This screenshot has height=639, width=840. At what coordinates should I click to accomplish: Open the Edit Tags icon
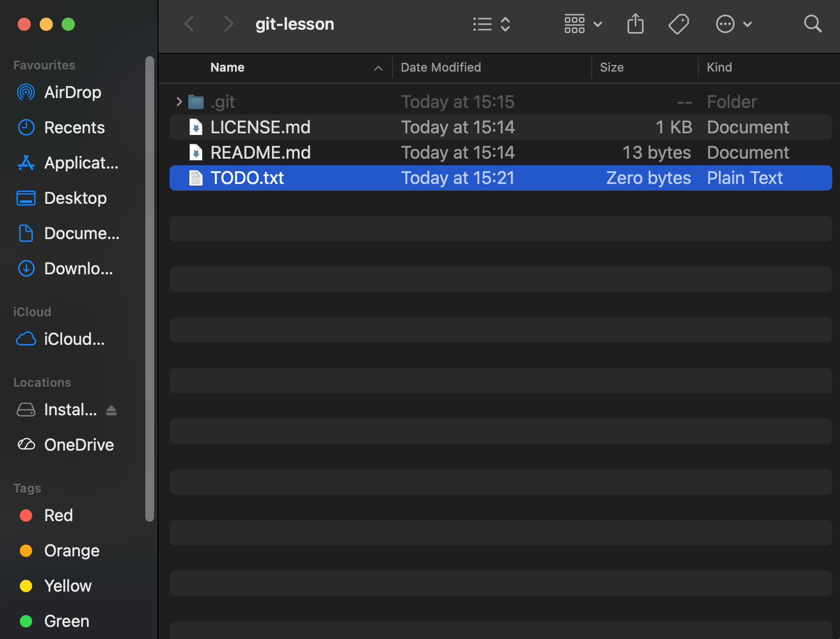pyautogui.click(x=678, y=24)
